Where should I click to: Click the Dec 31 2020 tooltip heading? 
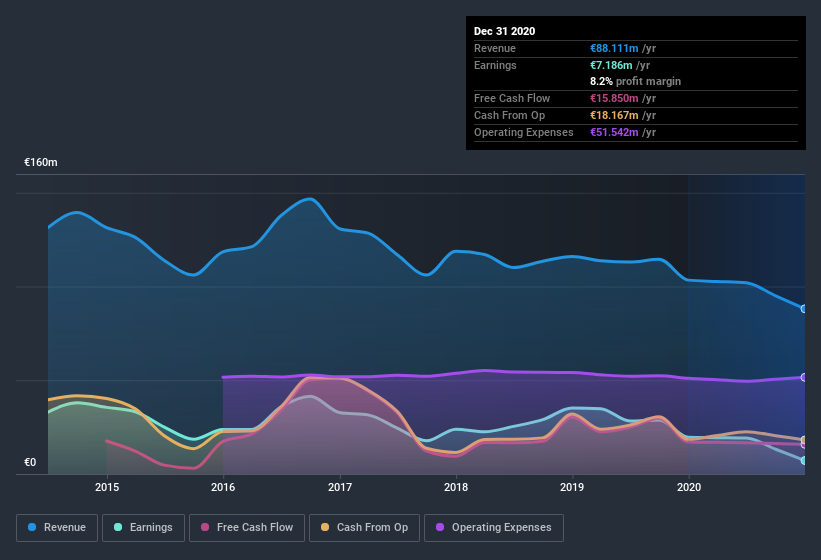click(504, 31)
